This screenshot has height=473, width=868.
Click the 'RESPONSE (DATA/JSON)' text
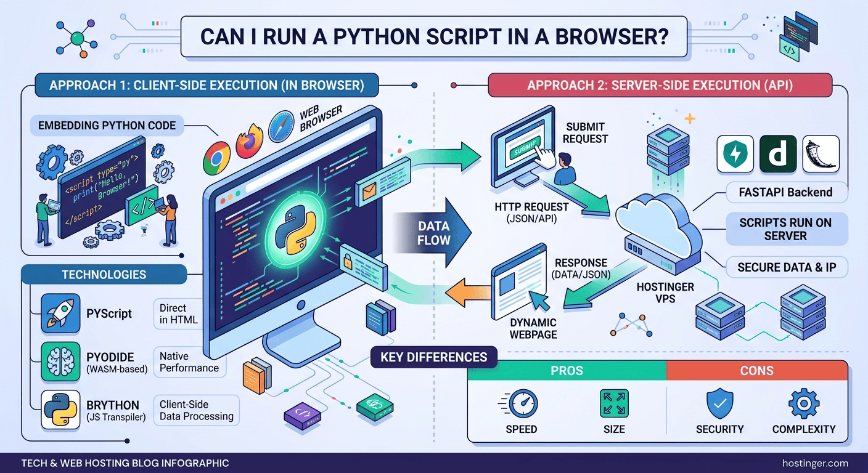[581, 269]
